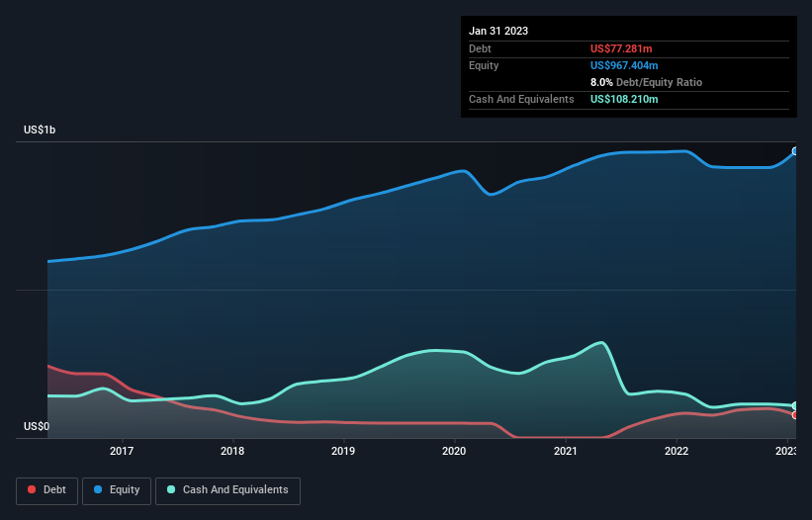Click the red Debt legend dot
Image resolution: width=812 pixels, height=520 pixels.
click(32, 489)
